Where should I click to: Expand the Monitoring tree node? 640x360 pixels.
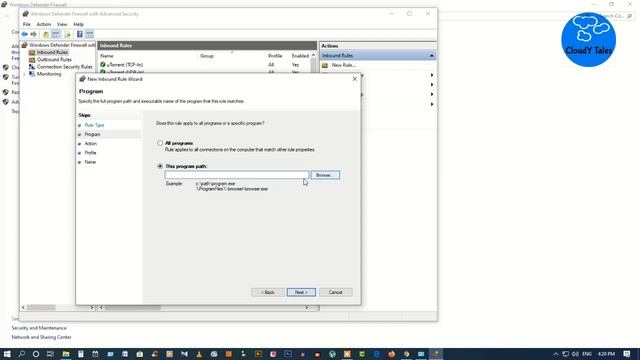coord(24,74)
